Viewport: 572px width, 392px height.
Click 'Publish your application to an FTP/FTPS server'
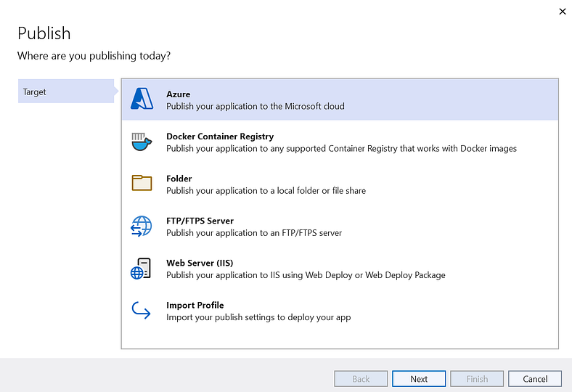point(254,232)
